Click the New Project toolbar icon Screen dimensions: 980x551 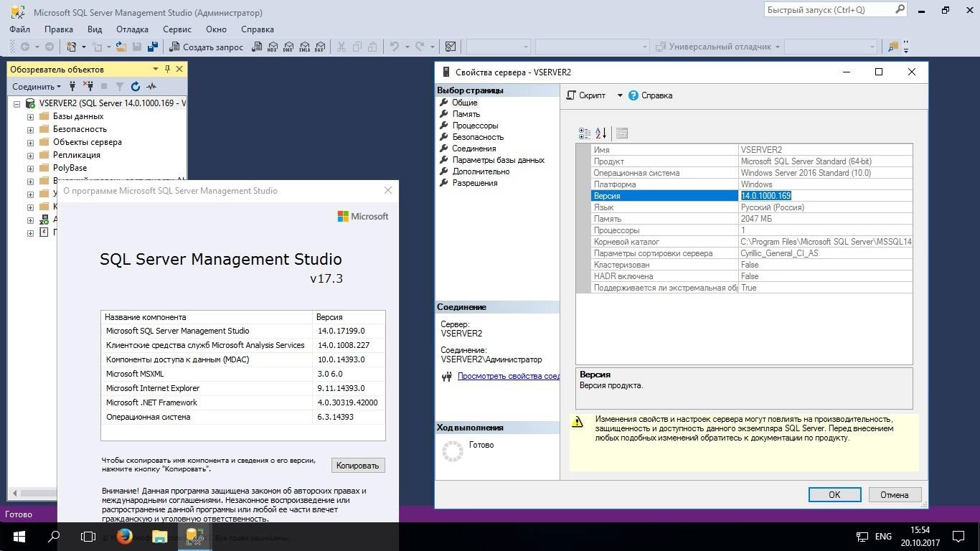[72, 47]
